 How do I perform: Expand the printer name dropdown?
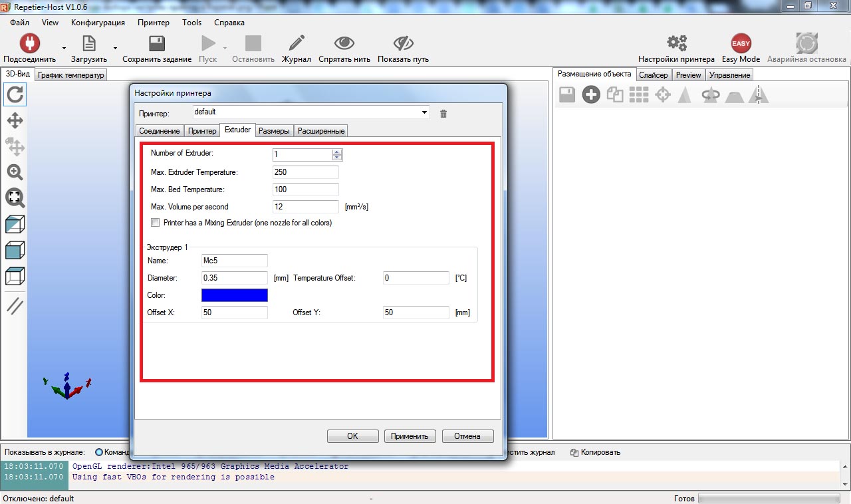(425, 112)
